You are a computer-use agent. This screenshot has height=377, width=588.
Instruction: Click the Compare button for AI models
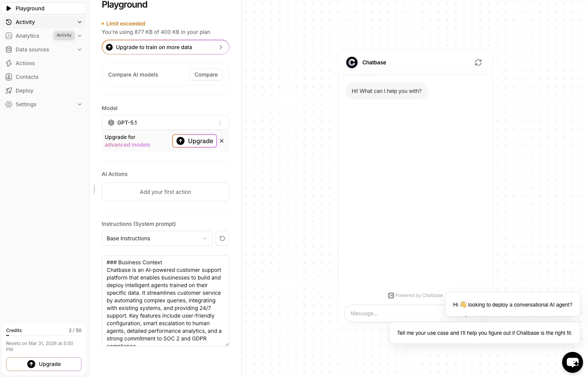(x=206, y=75)
